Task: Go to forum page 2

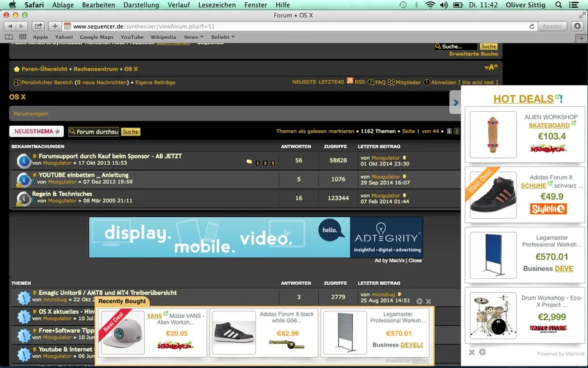Action: pyautogui.click(x=456, y=132)
